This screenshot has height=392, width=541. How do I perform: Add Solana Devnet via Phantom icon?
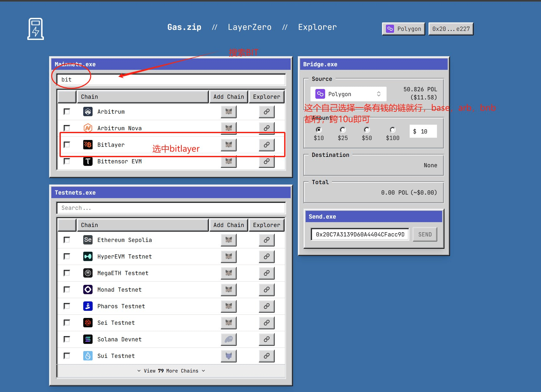point(229,339)
